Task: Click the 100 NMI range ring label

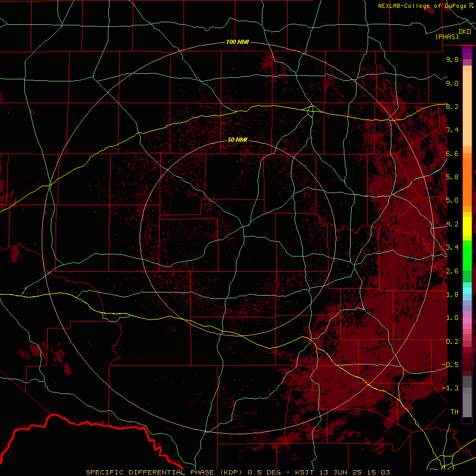Action: point(237,42)
